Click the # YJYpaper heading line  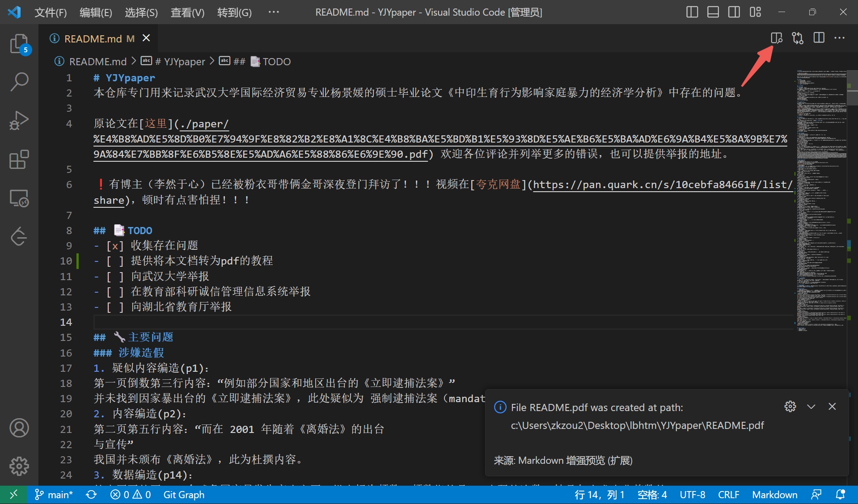coord(124,78)
